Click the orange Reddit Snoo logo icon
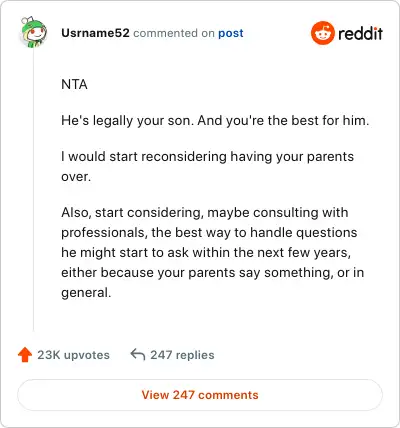 [322, 33]
